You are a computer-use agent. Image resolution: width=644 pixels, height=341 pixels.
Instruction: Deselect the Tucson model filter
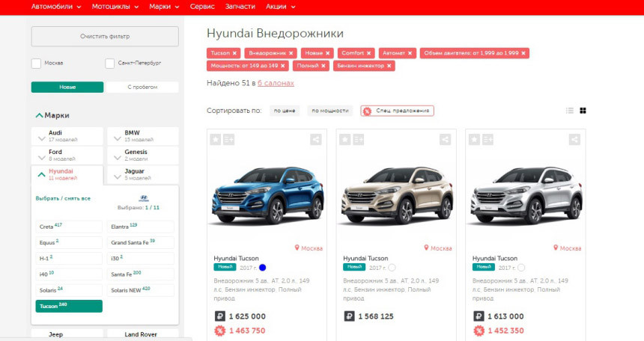click(x=69, y=306)
